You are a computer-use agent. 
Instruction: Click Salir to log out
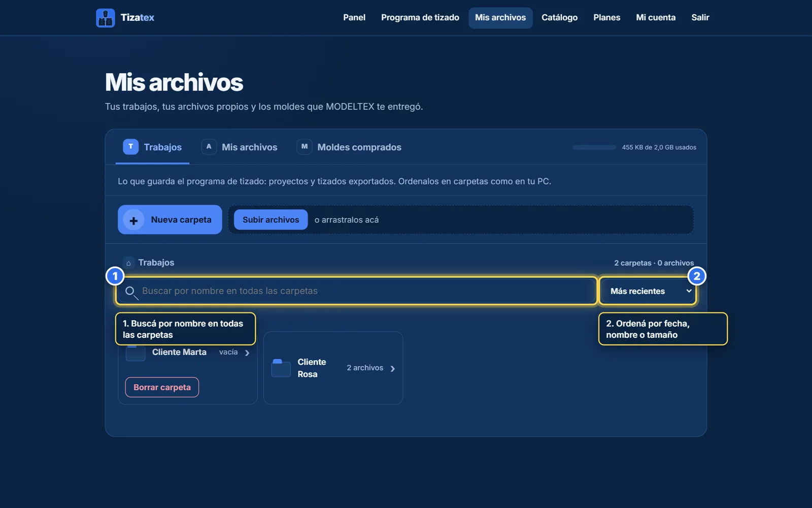point(700,17)
